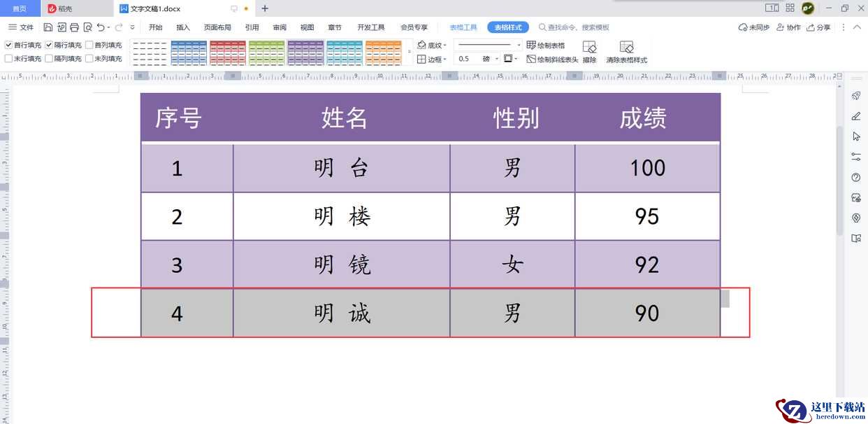
Task: Click the selection arrow icon in right sidebar
Action: tap(856, 136)
